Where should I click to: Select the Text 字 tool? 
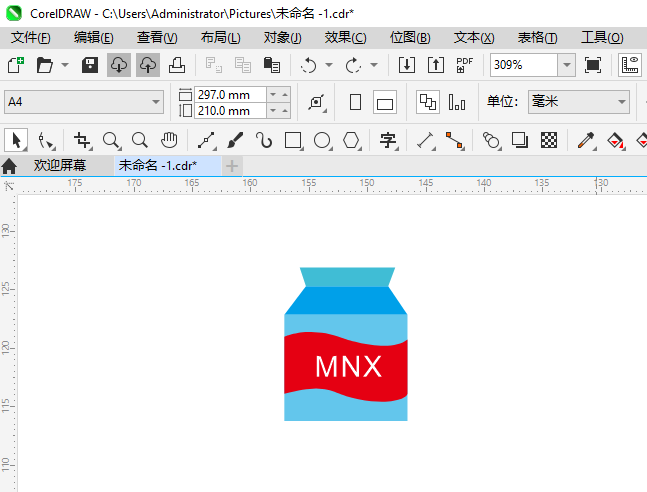coord(388,141)
